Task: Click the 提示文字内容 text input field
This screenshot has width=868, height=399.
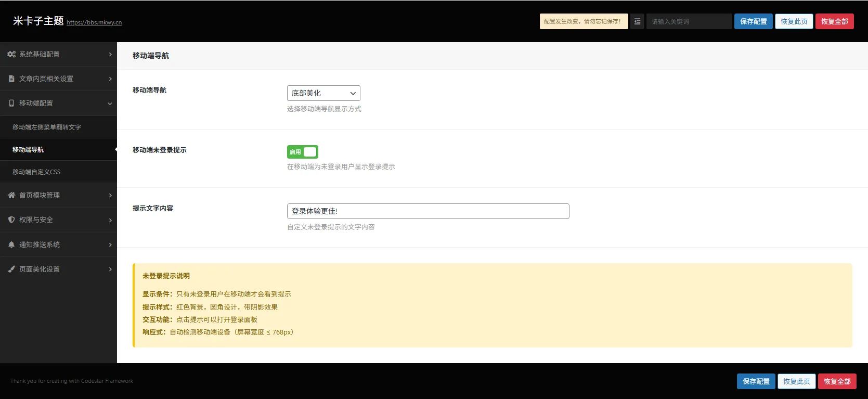Action: [428, 211]
